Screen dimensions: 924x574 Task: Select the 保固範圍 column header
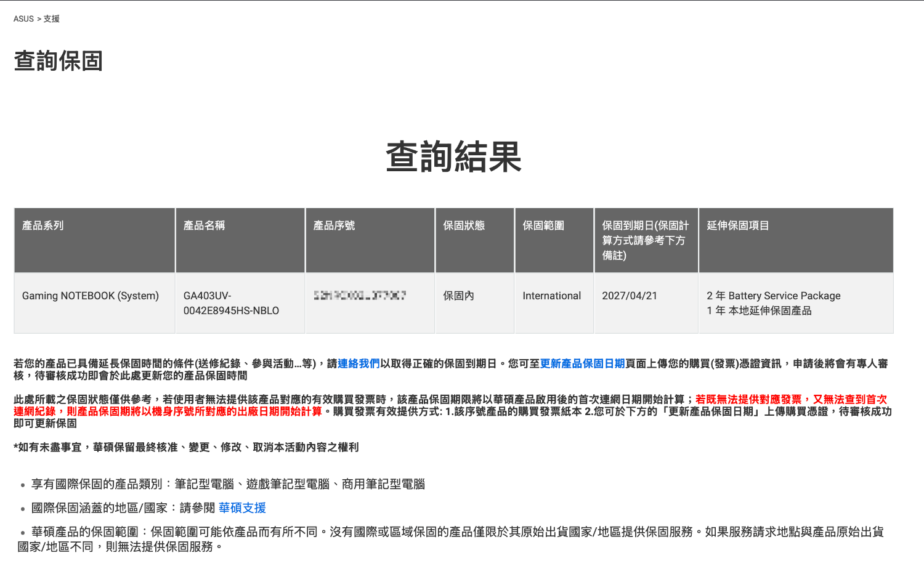(x=543, y=226)
